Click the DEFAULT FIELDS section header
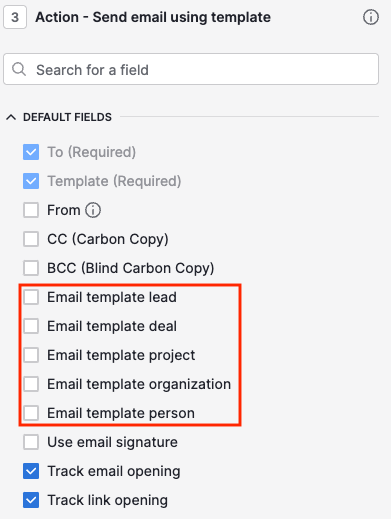Image resolution: width=391 pixels, height=519 pixels. coord(67,117)
